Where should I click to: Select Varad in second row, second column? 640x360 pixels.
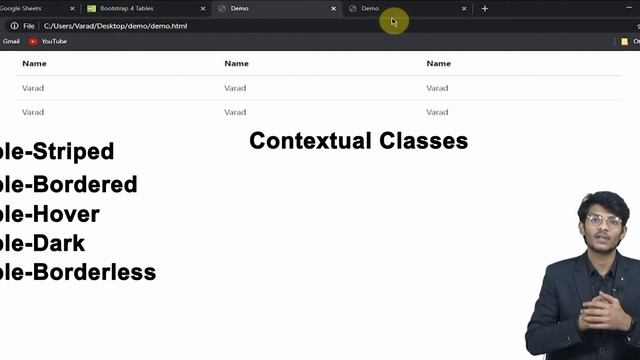(x=235, y=112)
